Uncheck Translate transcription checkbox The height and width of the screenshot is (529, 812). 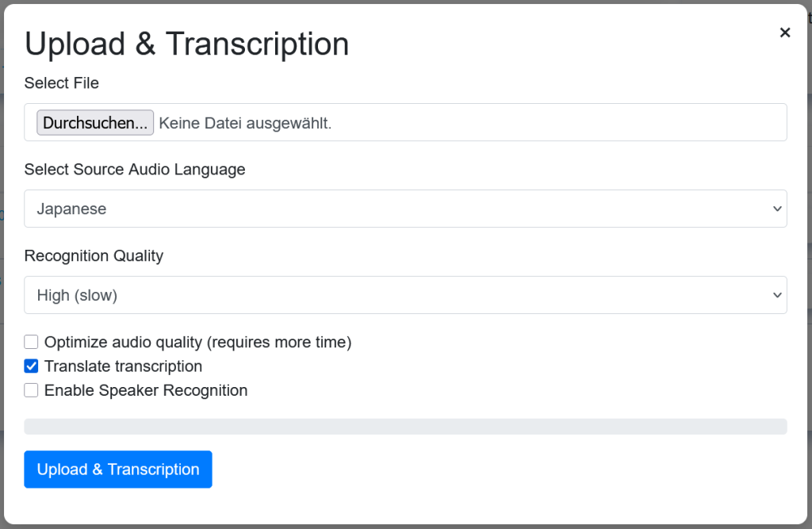coord(31,366)
